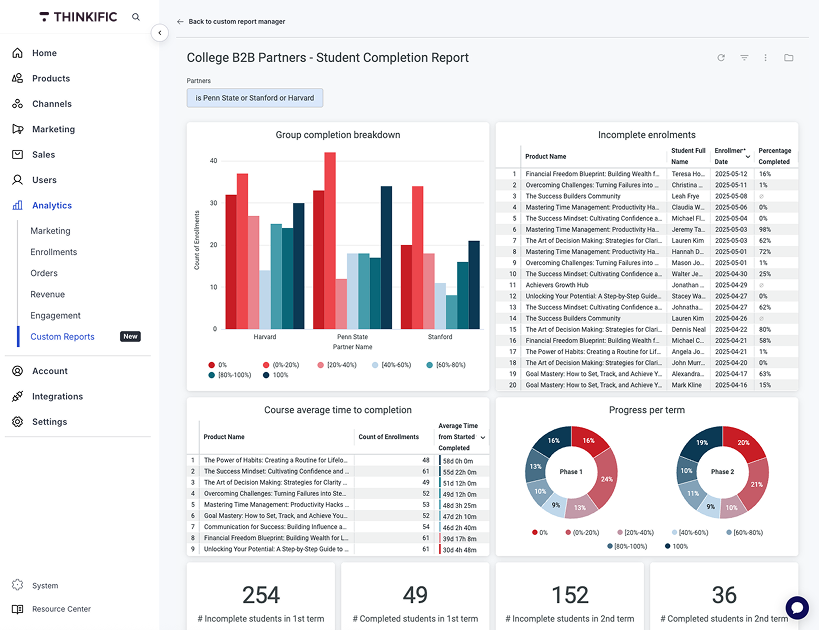Click the 'Harvard' axis label on the bar chart
The image size is (819, 631).
265,337
